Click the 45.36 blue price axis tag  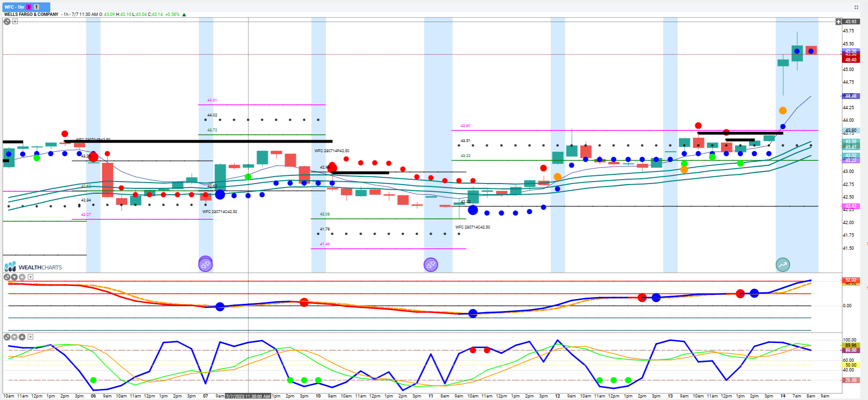point(851,51)
